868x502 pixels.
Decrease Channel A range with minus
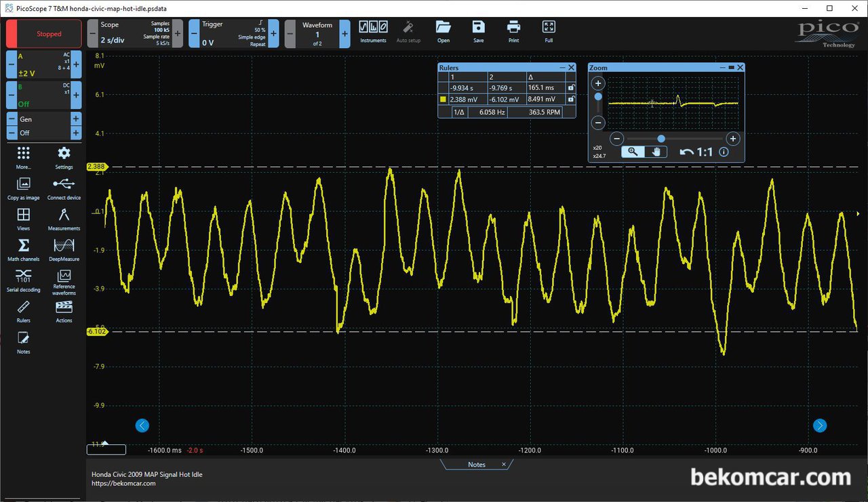pos(11,64)
